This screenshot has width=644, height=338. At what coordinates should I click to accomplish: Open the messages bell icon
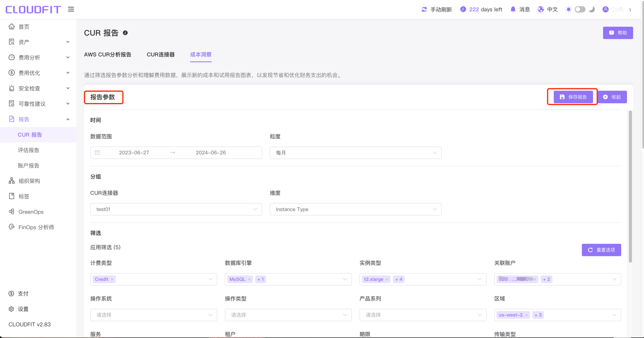click(513, 9)
